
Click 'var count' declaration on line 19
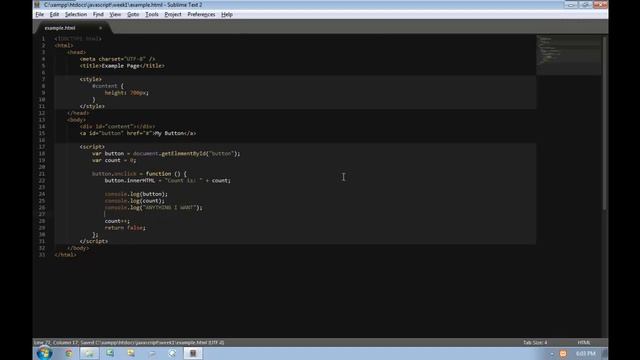click(x=106, y=160)
